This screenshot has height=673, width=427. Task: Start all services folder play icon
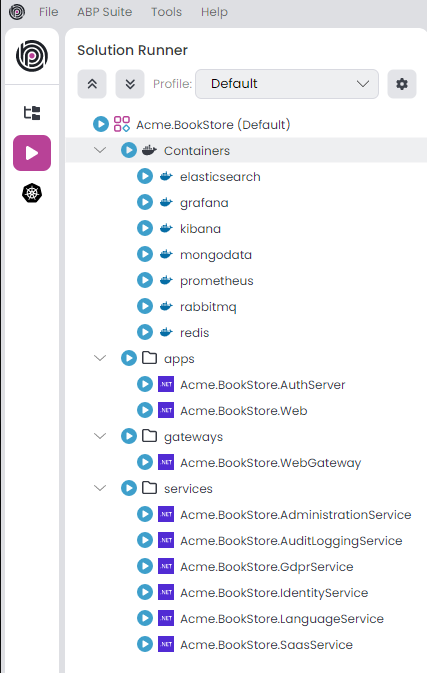(x=129, y=488)
